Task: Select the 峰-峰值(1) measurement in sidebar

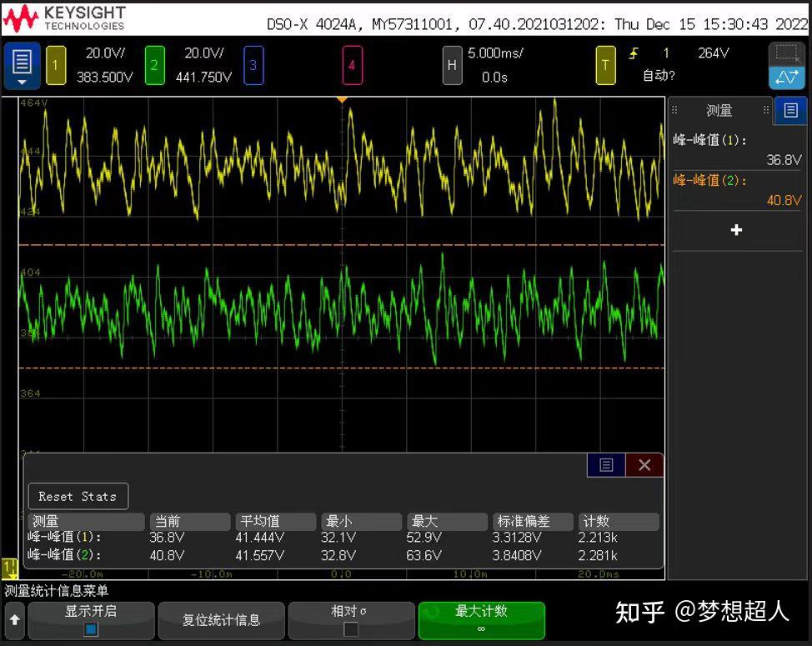Action: coord(738,150)
